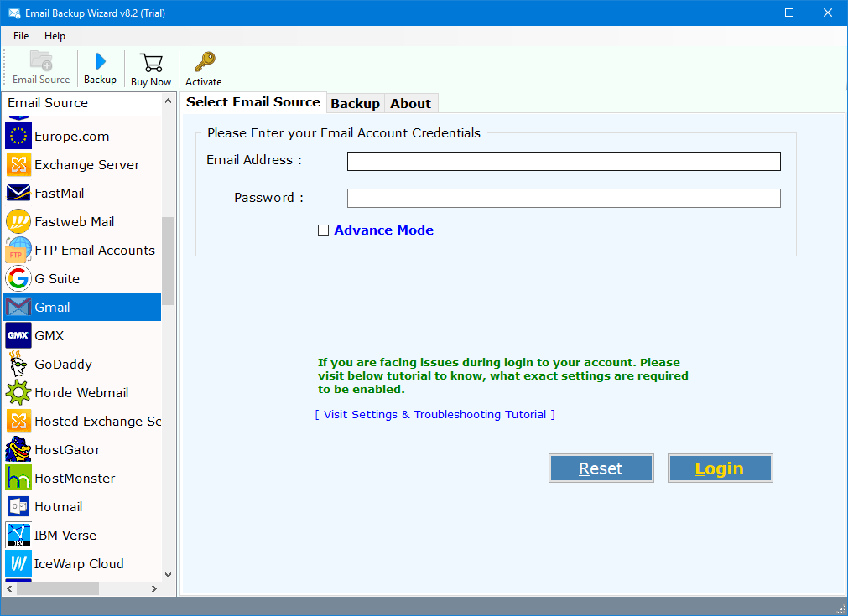The height and width of the screenshot is (616, 848).
Task: Choose the FastMail envelope icon
Action: point(18,193)
